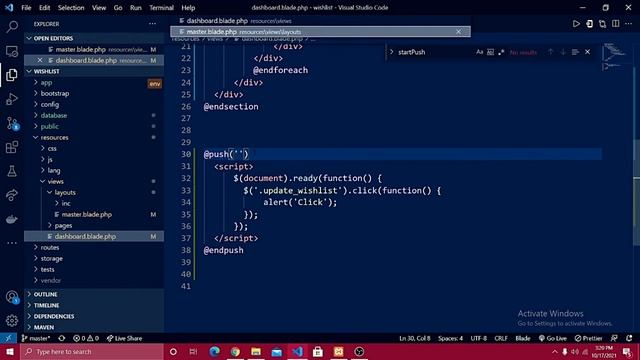Image resolution: width=640 pixels, height=360 pixels.
Task: Select the Explorer files icon
Action: 12,75
